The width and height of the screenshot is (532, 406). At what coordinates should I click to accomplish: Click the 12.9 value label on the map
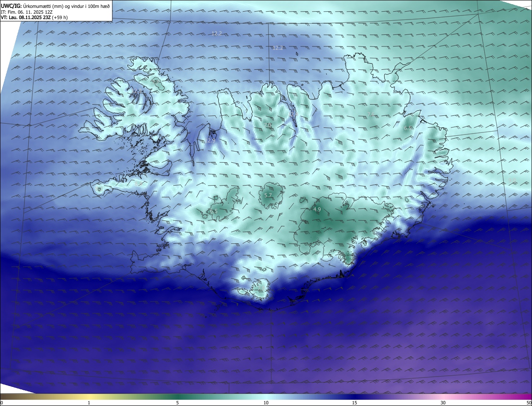tap(211, 141)
